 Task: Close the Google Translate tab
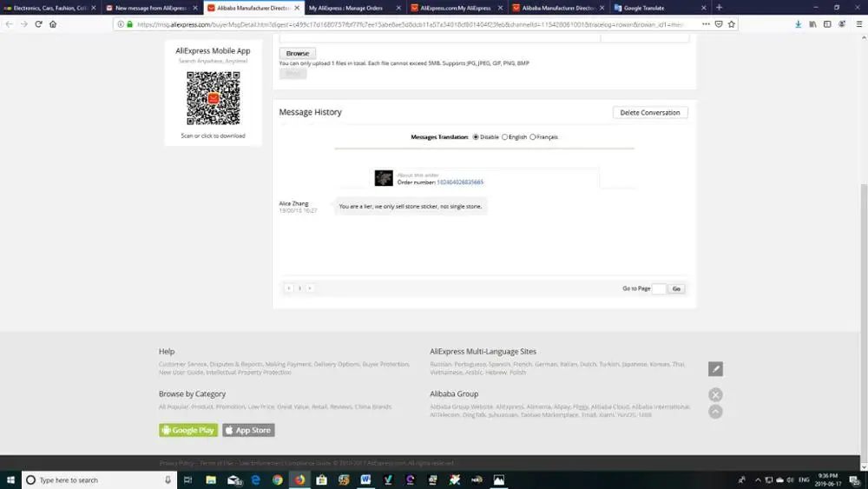pos(704,8)
